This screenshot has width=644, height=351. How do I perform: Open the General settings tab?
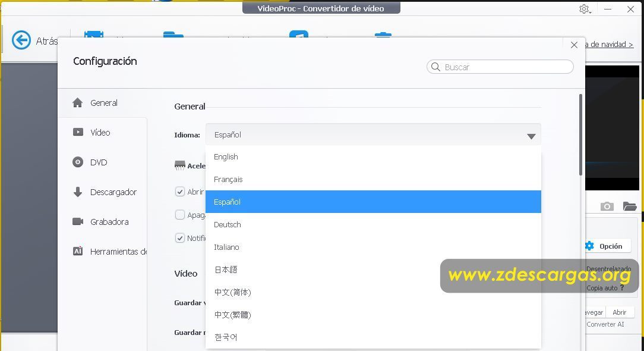click(102, 103)
